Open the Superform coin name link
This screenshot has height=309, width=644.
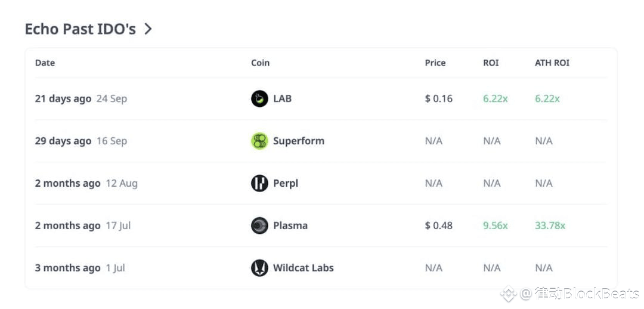(x=299, y=141)
